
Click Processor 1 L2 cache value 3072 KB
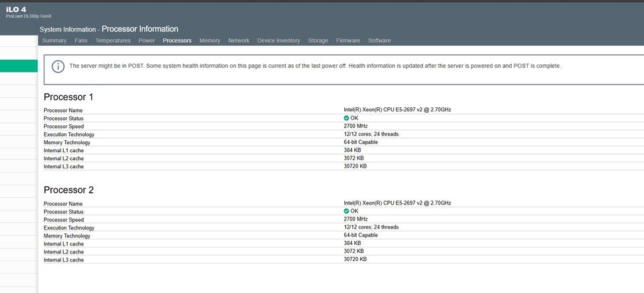pyautogui.click(x=354, y=158)
